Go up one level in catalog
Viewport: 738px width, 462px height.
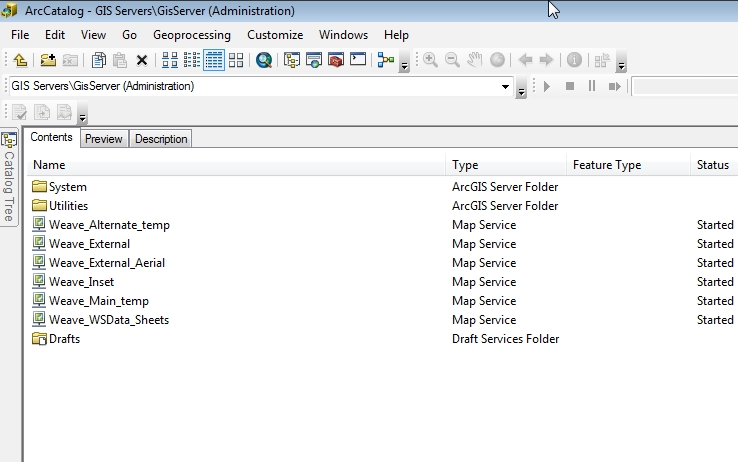(x=20, y=60)
